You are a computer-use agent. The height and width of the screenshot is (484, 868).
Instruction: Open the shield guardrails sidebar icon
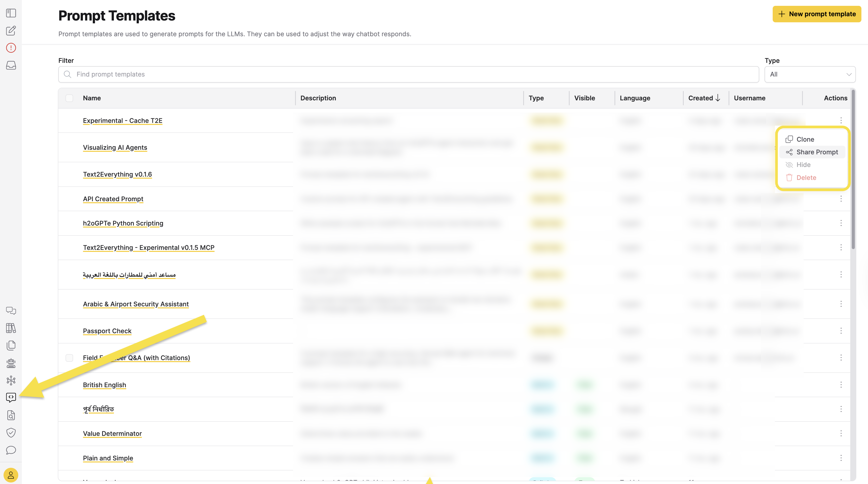click(x=11, y=433)
